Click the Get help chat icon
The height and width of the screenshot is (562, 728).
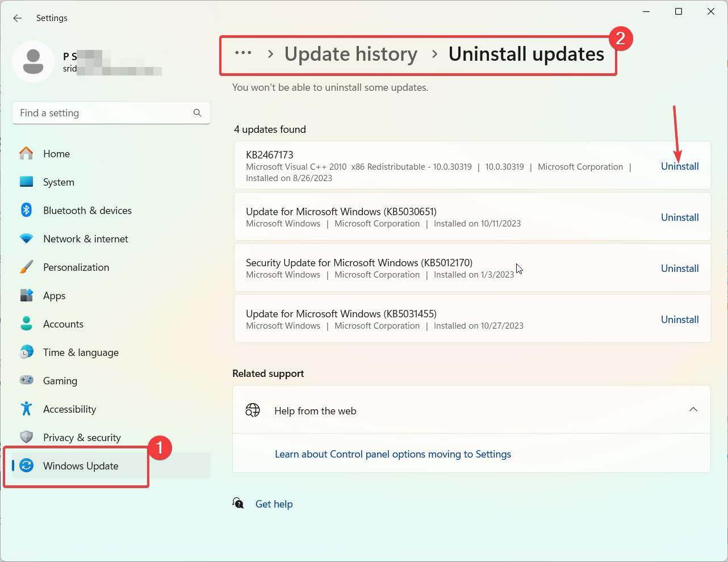(239, 504)
